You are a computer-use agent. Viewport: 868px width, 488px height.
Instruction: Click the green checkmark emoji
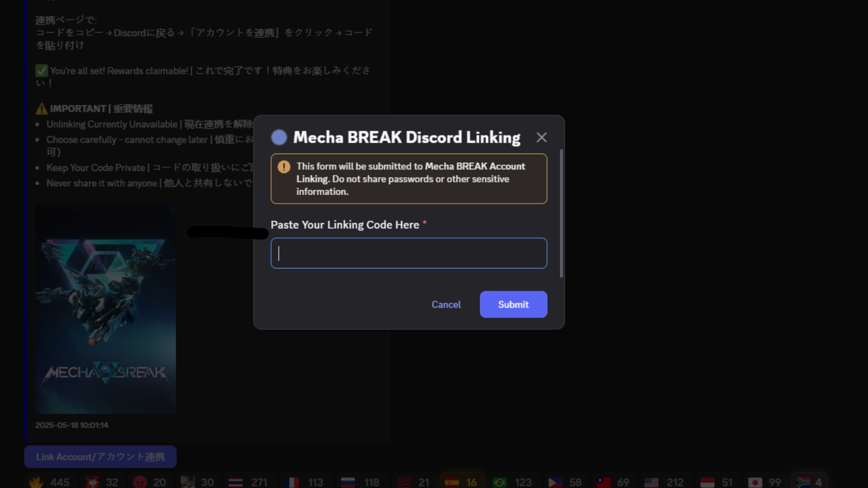pyautogui.click(x=42, y=70)
